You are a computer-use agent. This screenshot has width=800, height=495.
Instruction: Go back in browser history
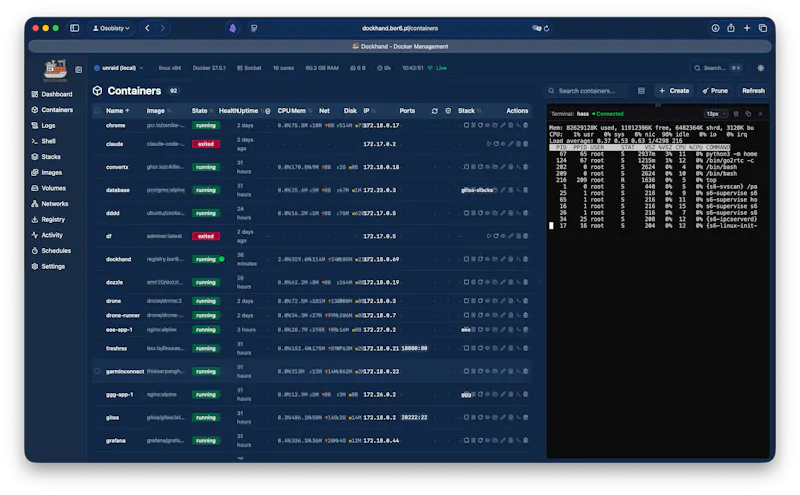(x=147, y=28)
